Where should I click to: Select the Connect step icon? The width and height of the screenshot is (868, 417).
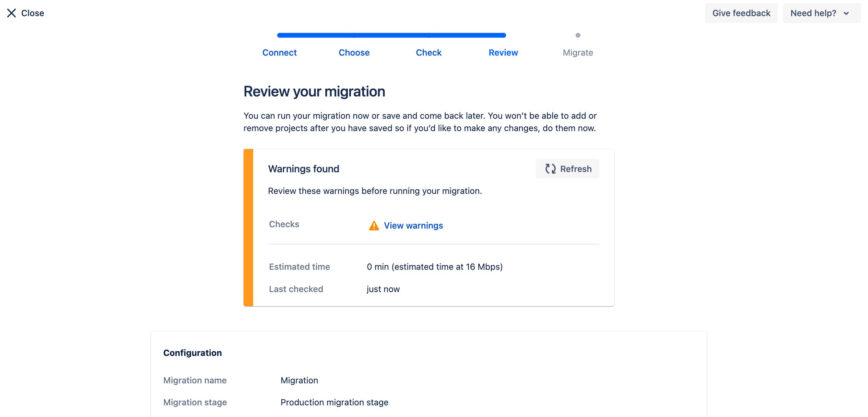pyautogui.click(x=280, y=35)
